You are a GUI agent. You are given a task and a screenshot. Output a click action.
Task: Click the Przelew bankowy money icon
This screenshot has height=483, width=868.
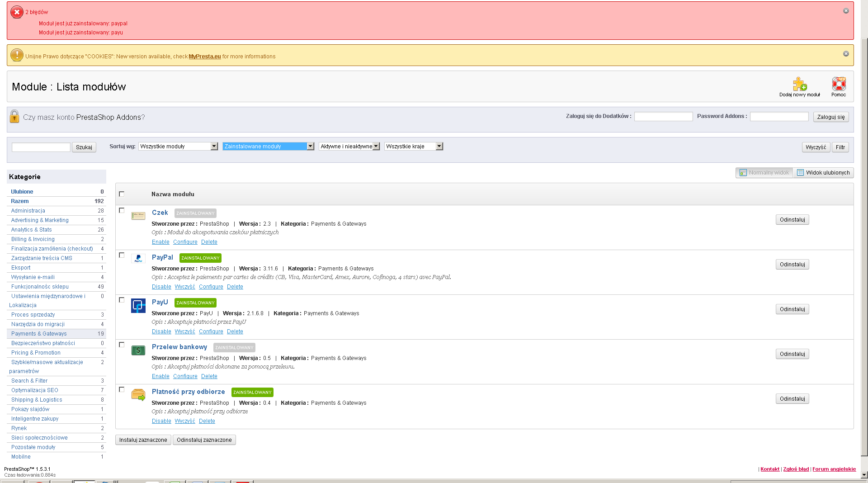[x=138, y=350]
